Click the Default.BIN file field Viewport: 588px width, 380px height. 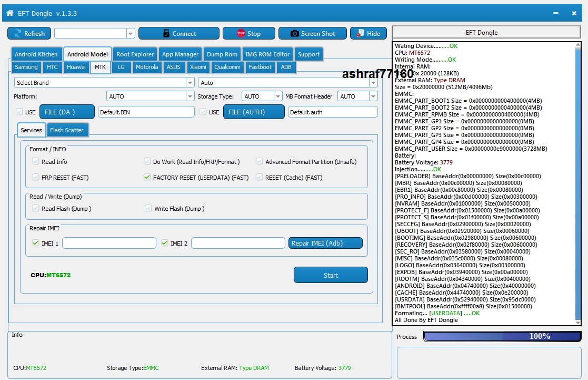[146, 112]
